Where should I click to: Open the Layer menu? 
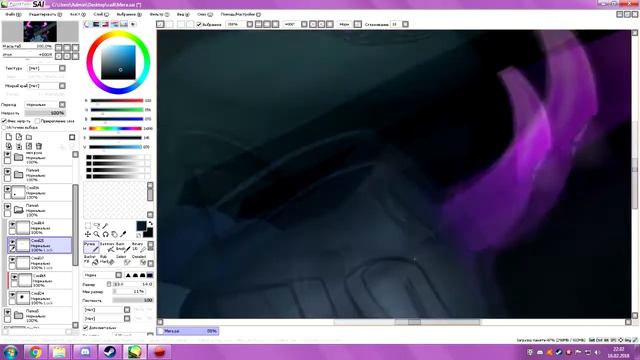point(101,14)
